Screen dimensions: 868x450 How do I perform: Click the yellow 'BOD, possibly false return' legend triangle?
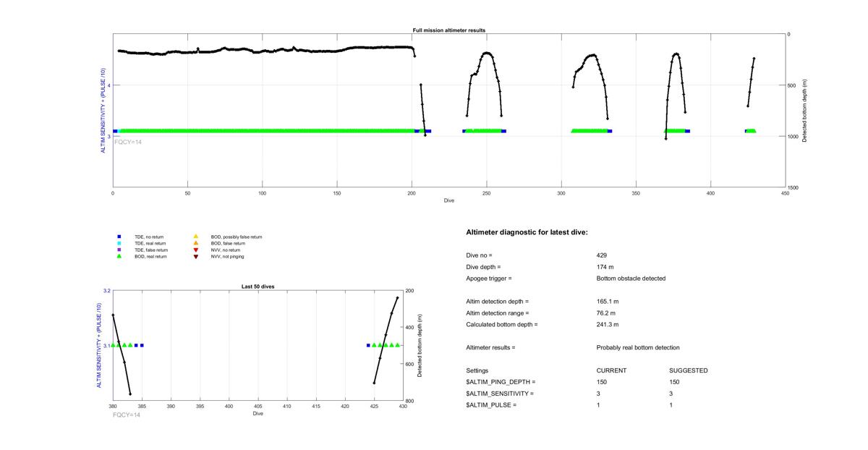point(195,237)
